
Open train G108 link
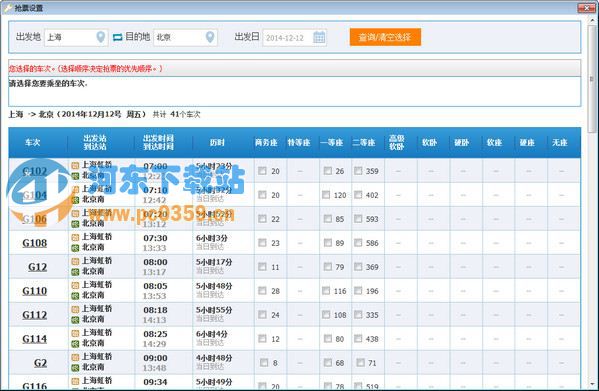(35, 243)
